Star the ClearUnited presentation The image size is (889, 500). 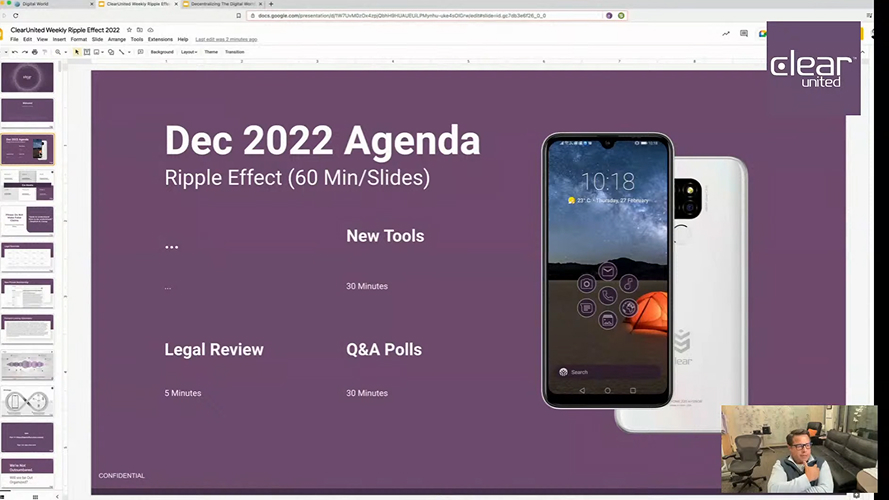[x=129, y=30]
